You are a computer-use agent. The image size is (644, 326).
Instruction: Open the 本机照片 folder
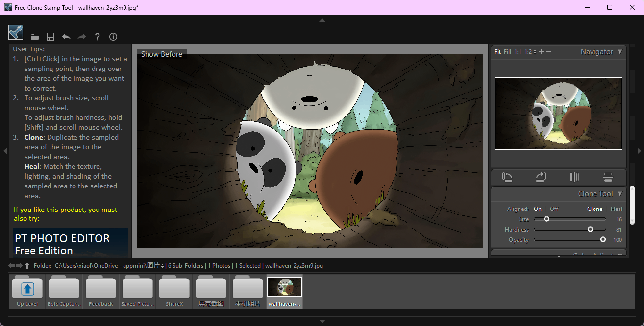pos(248,292)
